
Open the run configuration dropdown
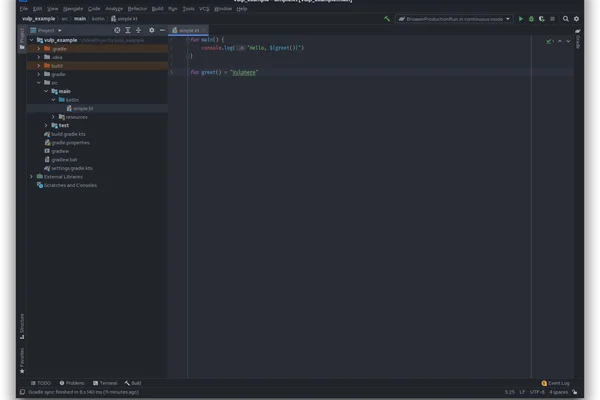point(454,19)
